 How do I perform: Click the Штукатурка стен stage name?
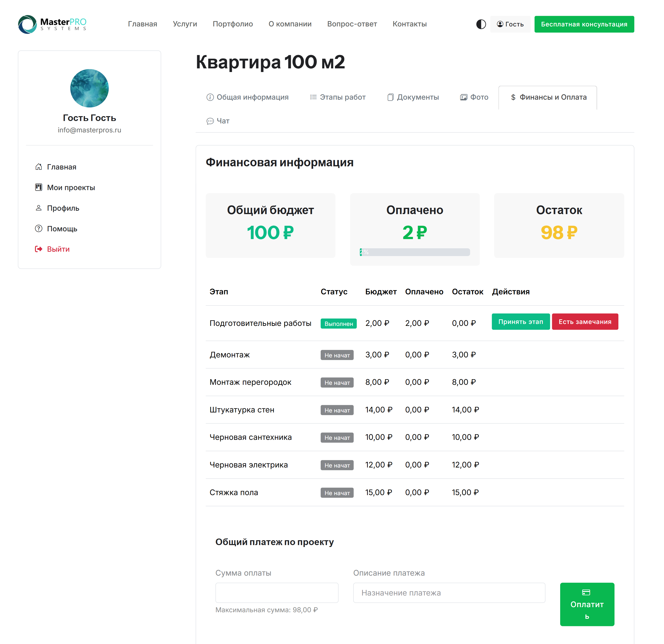click(242, 410)
